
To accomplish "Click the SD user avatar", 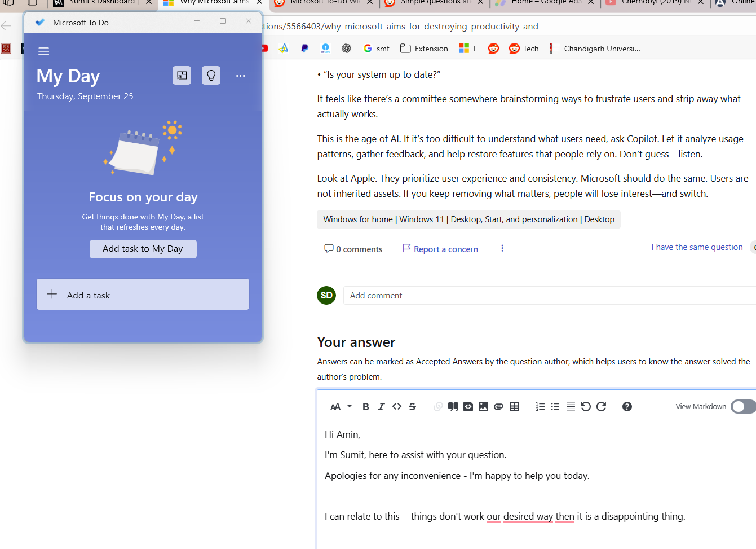I will coord(326,295).
